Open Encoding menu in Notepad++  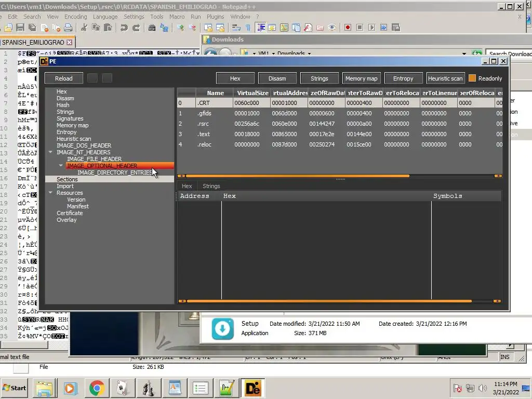(x=76, y=17)
